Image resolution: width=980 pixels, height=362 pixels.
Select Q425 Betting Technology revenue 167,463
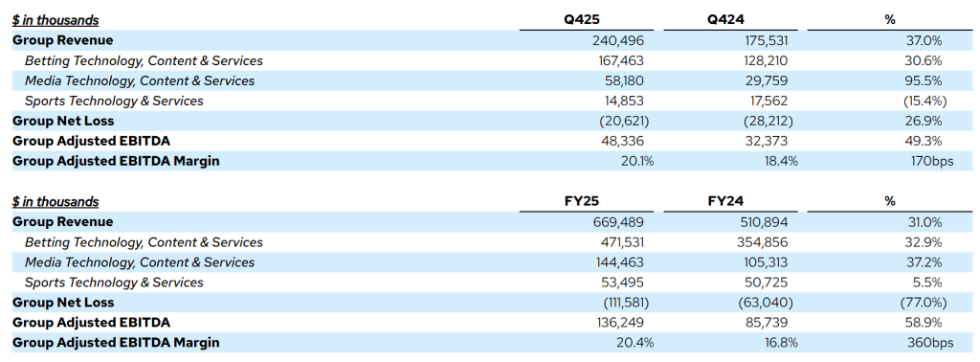(617, 60)
